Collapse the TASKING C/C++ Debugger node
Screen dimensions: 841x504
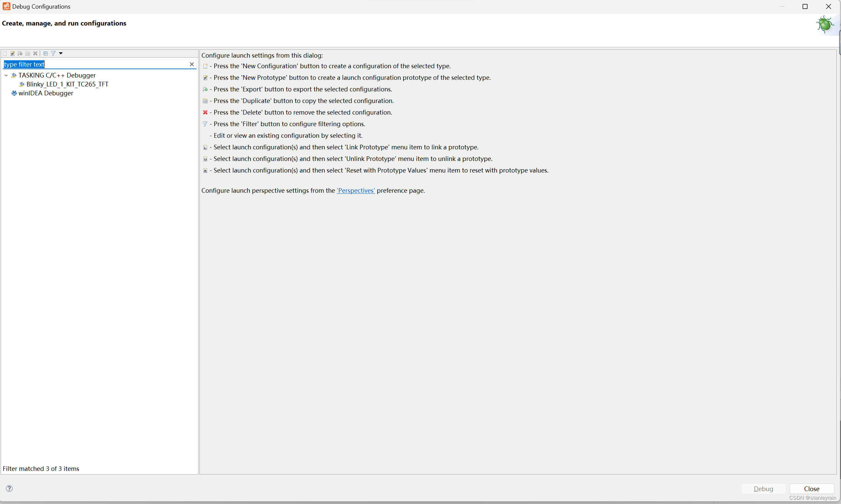click(6, 76)
